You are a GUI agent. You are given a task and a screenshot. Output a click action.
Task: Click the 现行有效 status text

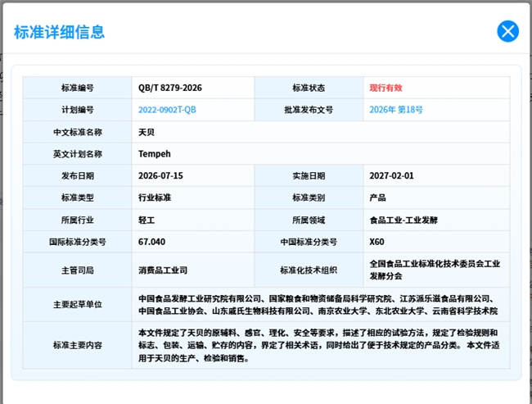[385, 88]
